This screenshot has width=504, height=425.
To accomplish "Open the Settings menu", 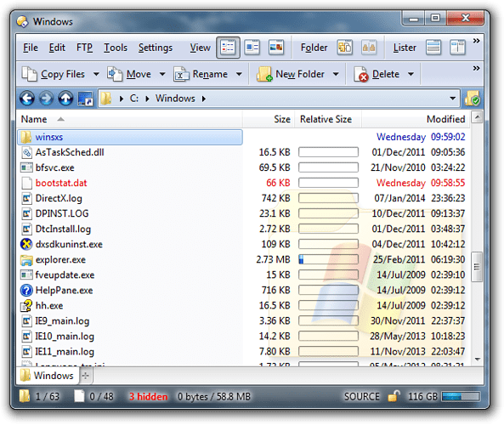I will (156, 48).
